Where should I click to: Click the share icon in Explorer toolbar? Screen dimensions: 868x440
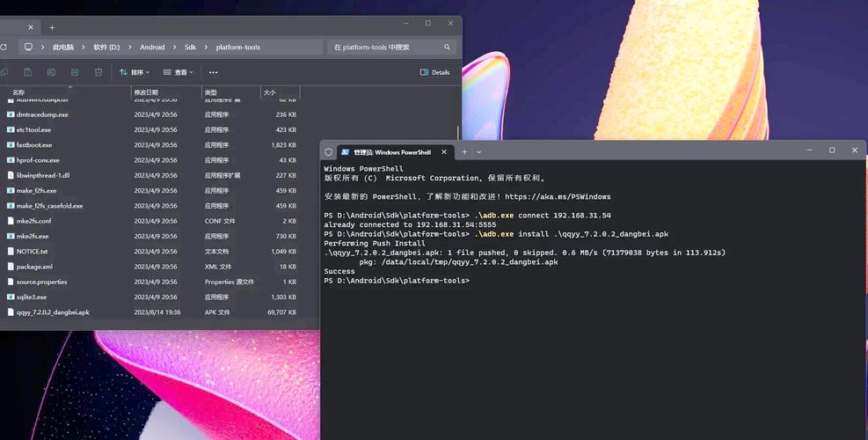pyautogui.click(x=75, y=72)
